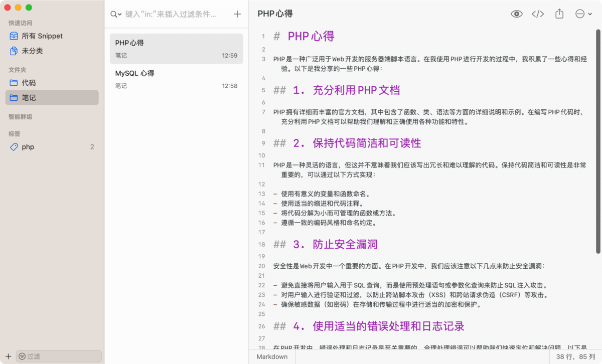Open the Markdown language selector

pos(272,357)
